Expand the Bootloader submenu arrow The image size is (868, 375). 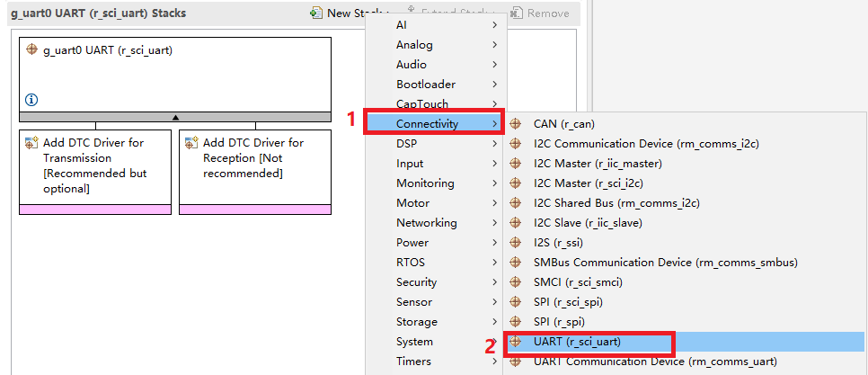(494, 85)
